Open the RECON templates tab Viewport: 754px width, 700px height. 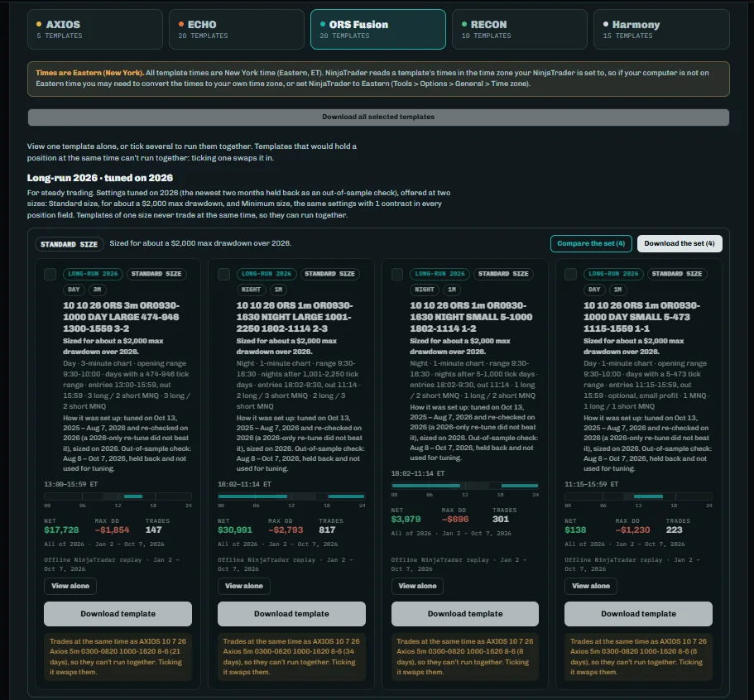(519, 29)
